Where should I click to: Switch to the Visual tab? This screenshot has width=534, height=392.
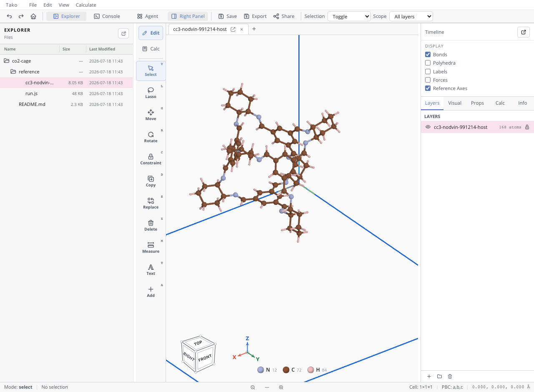(x=455, y=103)
